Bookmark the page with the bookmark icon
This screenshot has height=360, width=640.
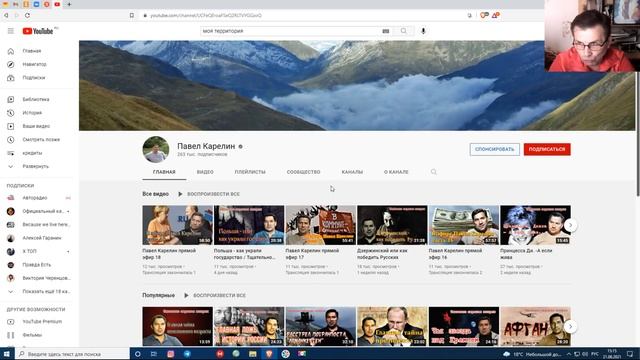131,15
